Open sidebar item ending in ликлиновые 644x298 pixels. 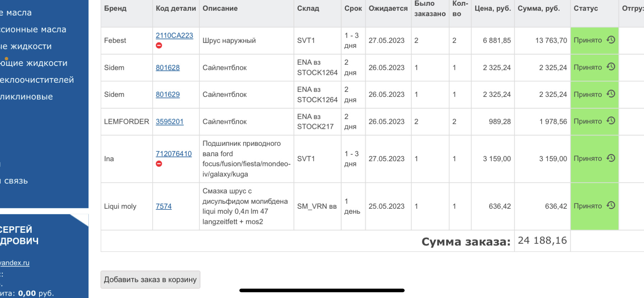[x=27, y=97]
